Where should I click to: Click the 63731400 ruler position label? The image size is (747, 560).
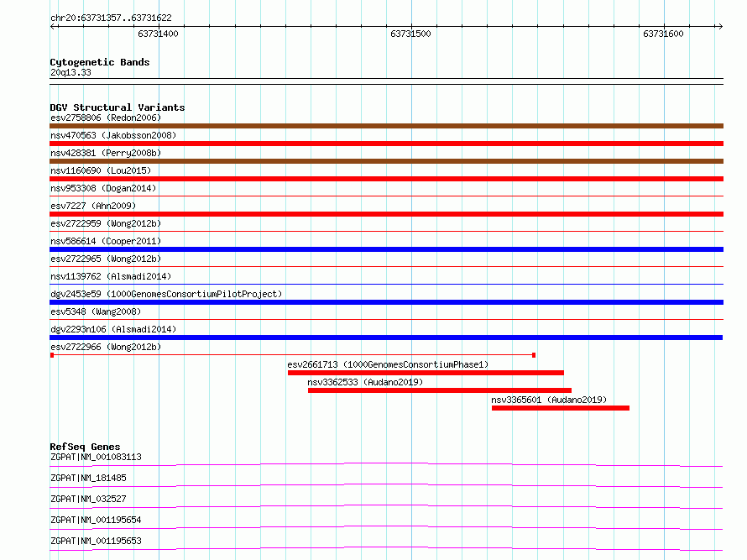(x=158, y=34)
